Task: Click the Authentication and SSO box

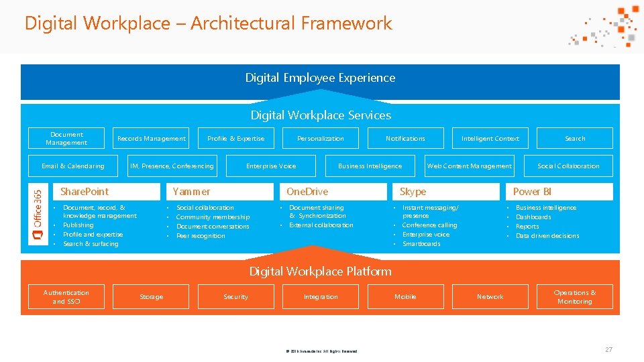Action: [x=66, y=297]
